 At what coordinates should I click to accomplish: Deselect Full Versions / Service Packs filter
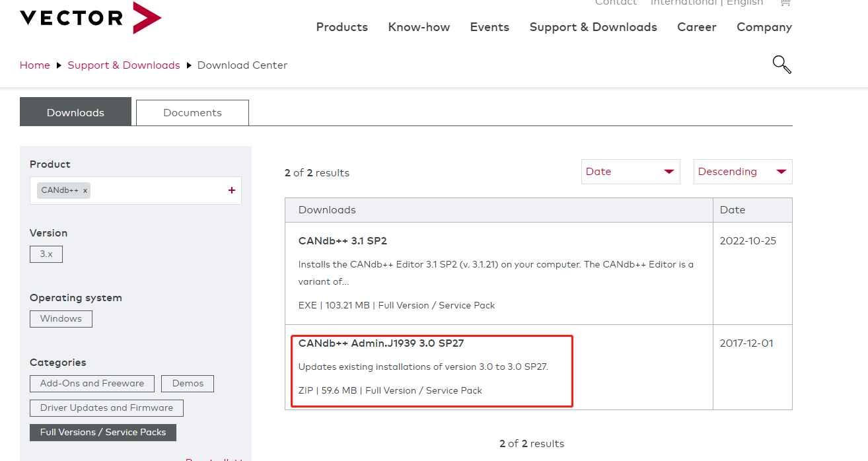tap(103, 432)
